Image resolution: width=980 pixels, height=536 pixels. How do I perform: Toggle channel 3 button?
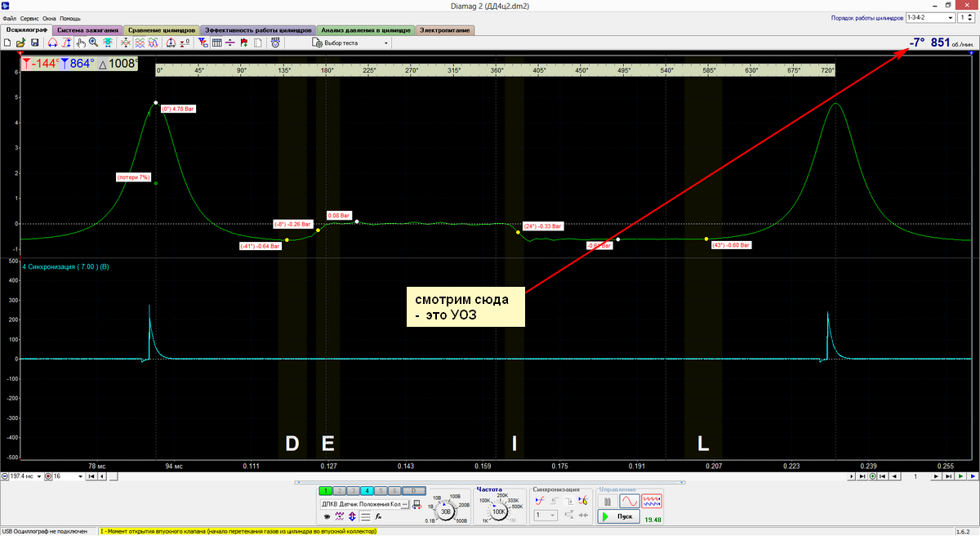click(354, 490)
